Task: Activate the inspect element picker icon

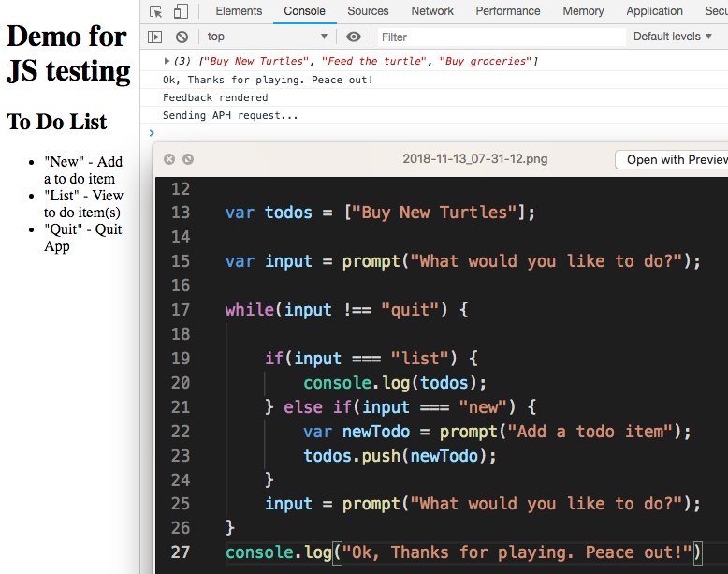Action: point(156,11)
